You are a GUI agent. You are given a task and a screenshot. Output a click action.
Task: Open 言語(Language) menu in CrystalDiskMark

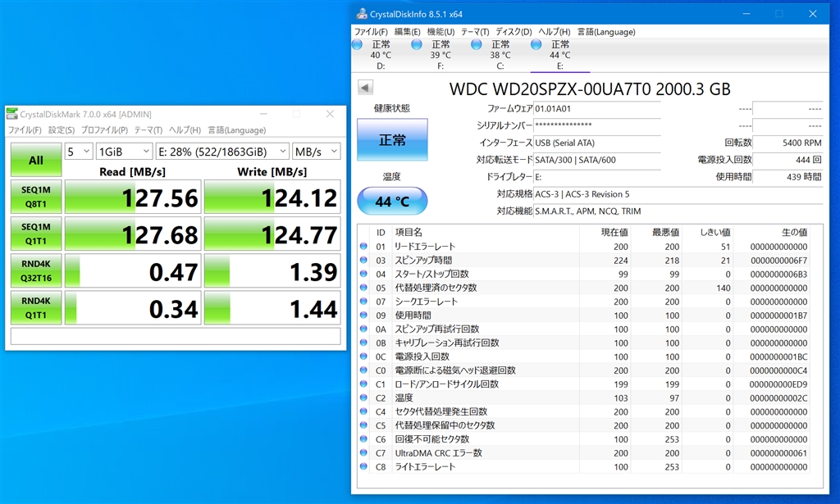237,130
